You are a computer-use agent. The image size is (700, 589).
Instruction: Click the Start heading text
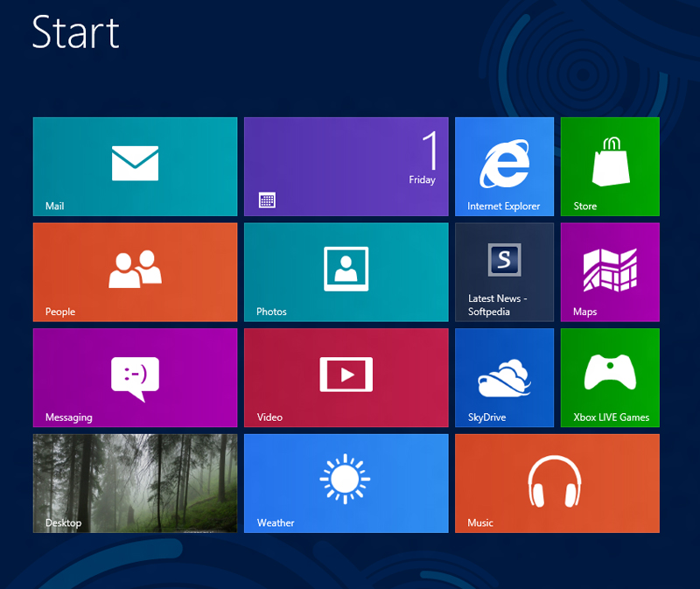point(75,32)
